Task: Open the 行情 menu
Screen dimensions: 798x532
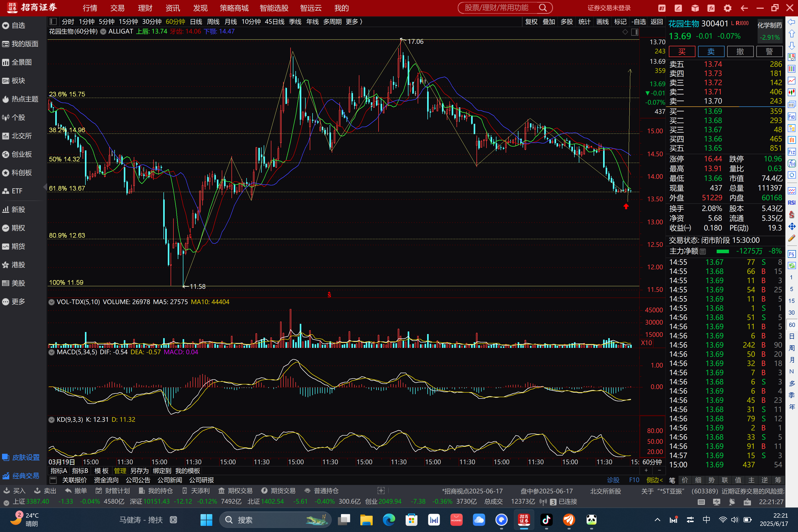Action: tap(90, 8)
